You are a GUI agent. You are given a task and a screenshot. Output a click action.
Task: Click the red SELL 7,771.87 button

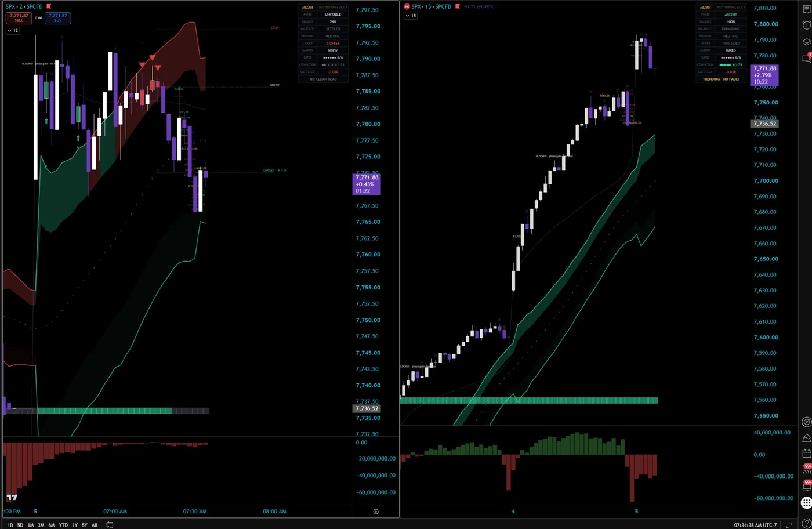(x=19, y=18)
